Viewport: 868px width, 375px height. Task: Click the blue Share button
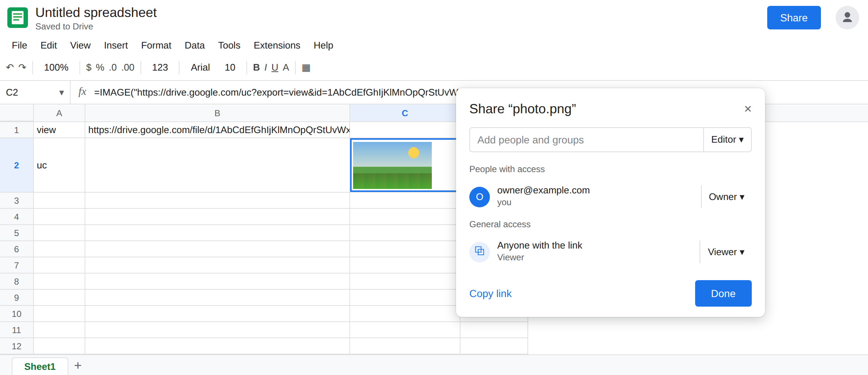[794, 18]
